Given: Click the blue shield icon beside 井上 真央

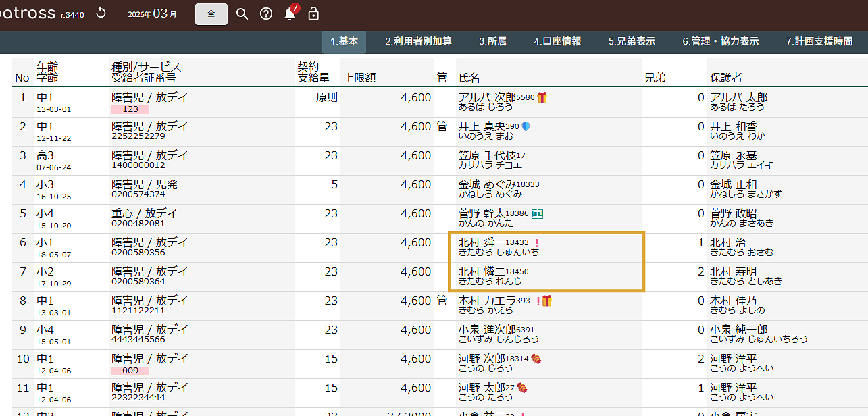Looking at the screenshot, I should coord(526,126).
